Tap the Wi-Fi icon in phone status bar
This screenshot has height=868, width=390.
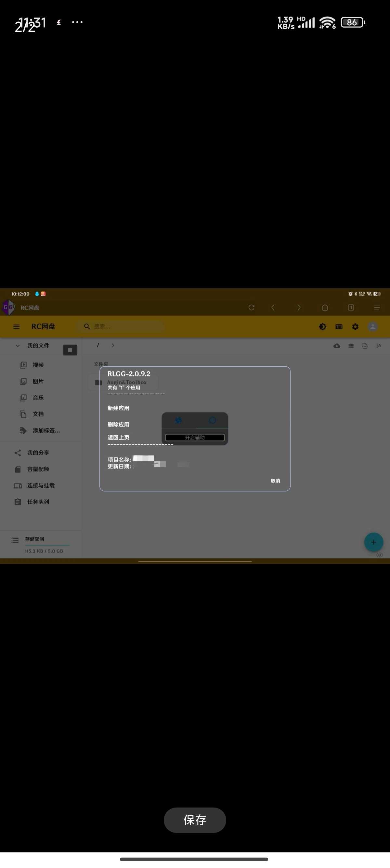point(327,22)
